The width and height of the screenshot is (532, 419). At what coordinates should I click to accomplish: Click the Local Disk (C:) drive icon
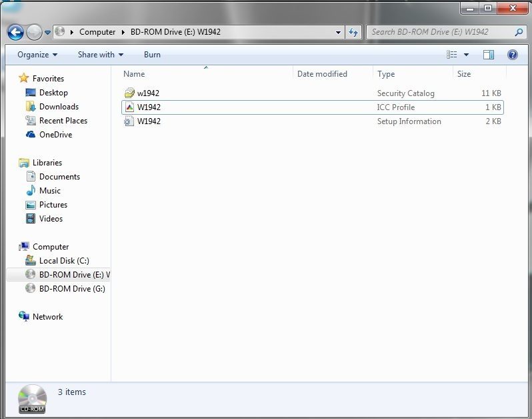click(x=31, y=260)
